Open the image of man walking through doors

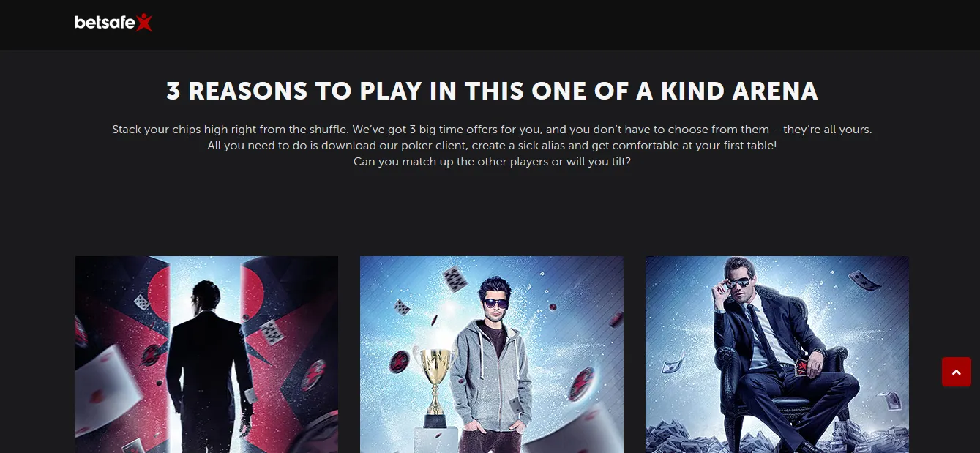click(206, 354)
